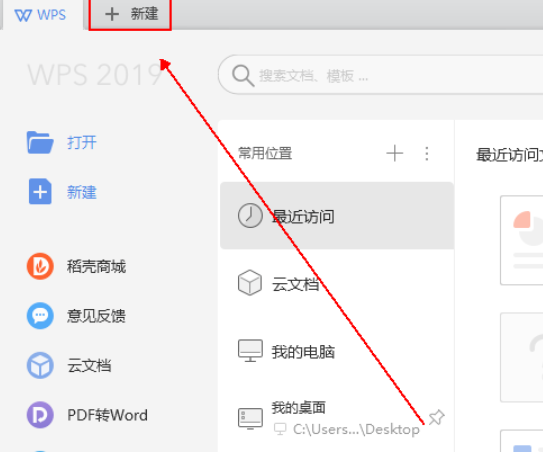Viewport: 543px width, 452px height.
Task: Click the blue folder icon for 打开
Action: click(40, 142)
